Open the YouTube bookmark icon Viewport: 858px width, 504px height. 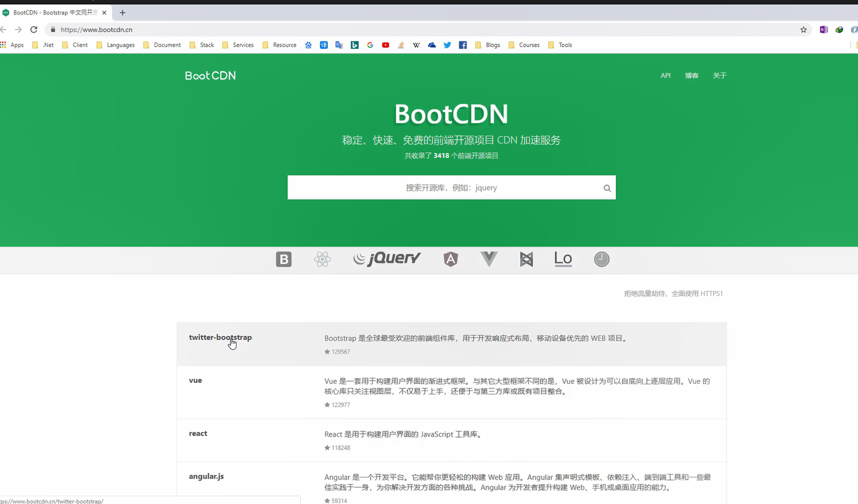386,45
